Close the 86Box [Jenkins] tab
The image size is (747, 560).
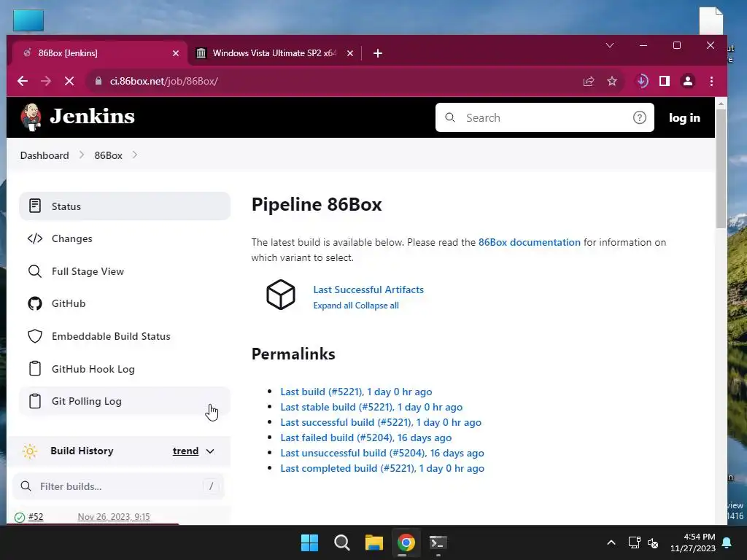coord(176,52)
